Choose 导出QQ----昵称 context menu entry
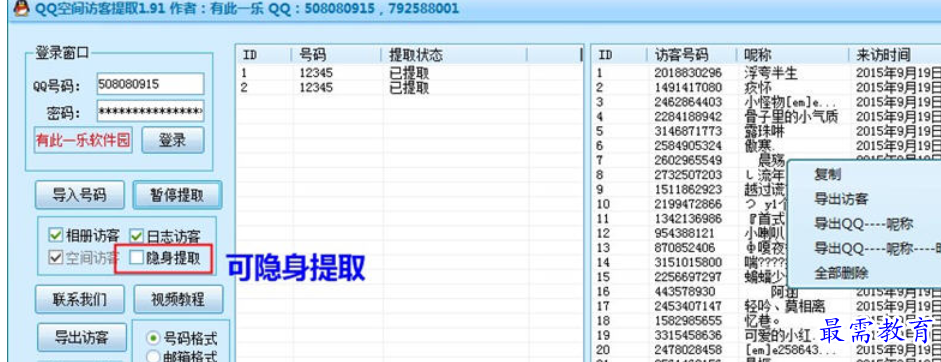 pos(864,224)
